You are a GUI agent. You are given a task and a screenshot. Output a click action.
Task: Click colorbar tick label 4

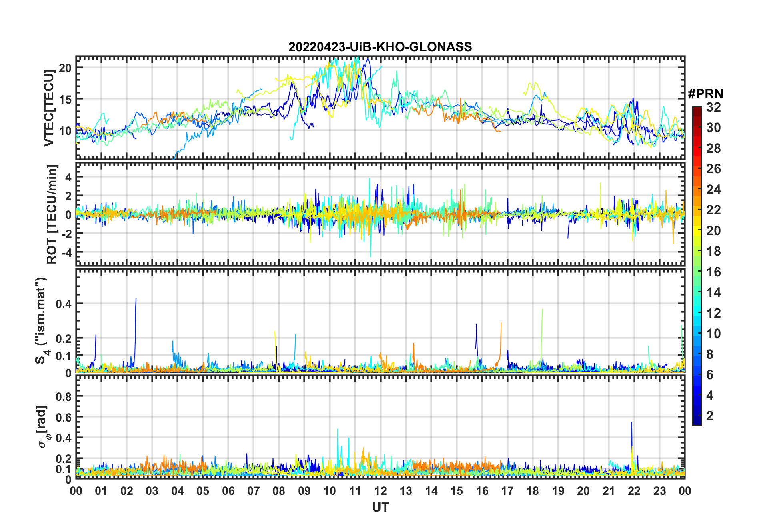pos(710,396)
